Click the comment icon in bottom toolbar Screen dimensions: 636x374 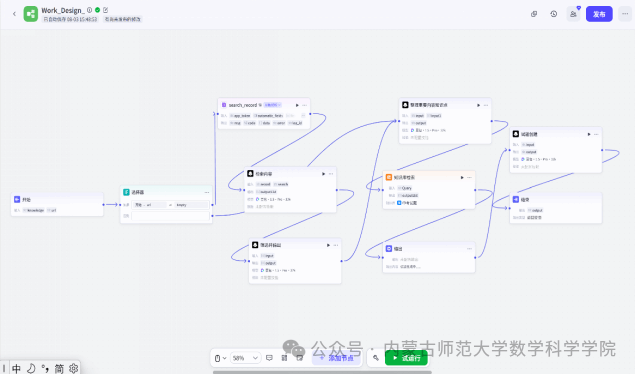pos(269,358)
